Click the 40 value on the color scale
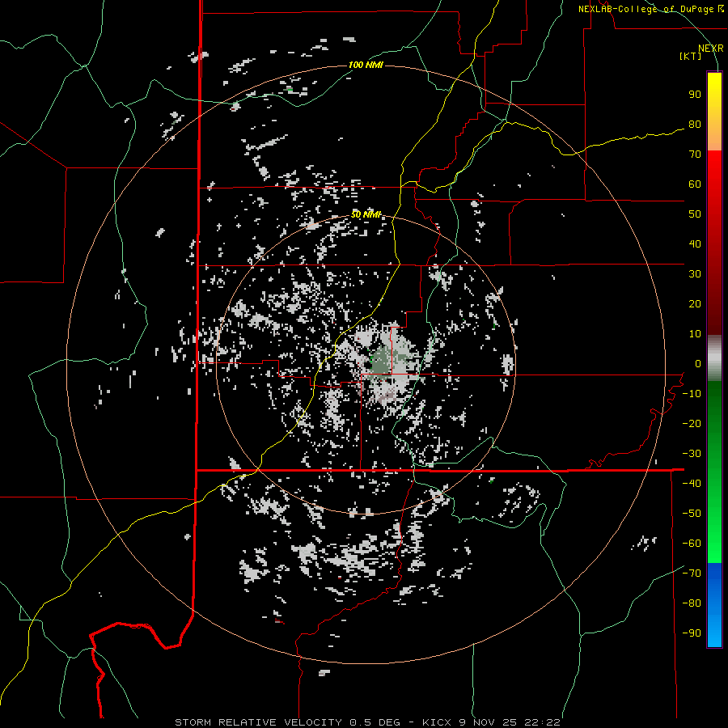Screen dimensions: 728x728 (695, 244)
